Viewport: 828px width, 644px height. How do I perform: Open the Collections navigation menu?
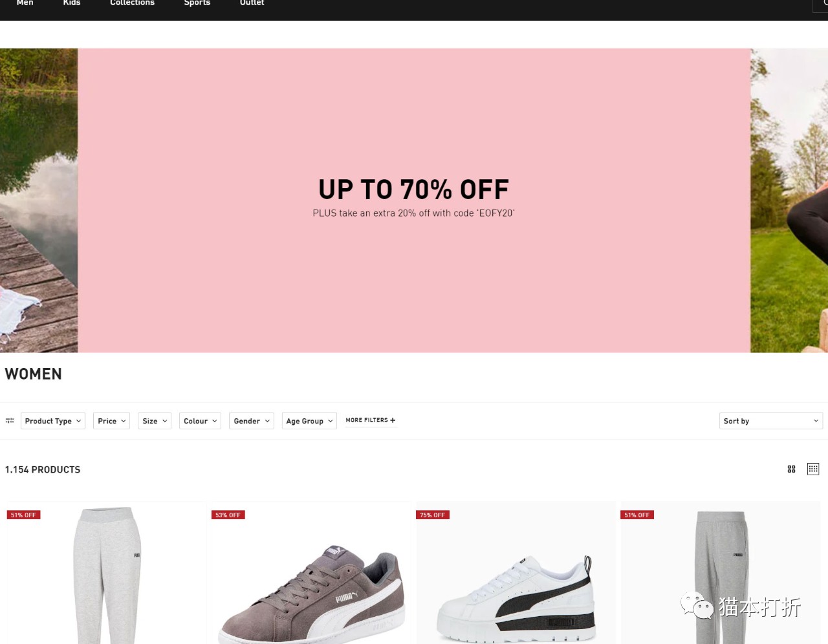[132, 3]
